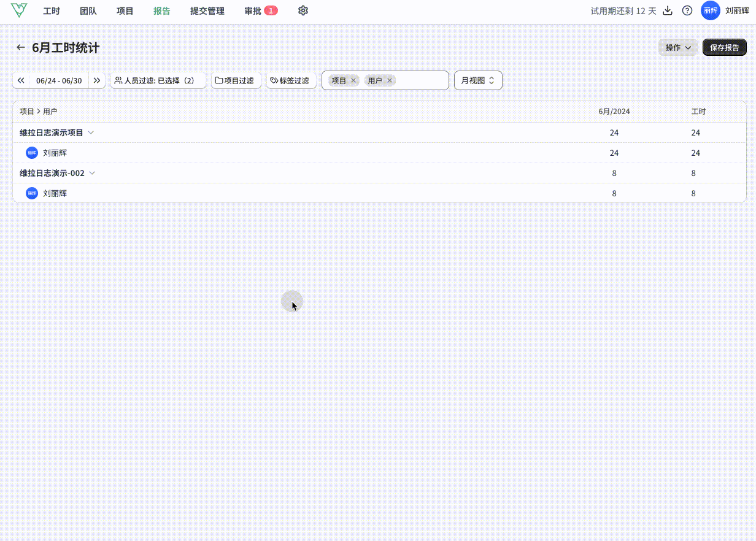Click the 丽辉 user avatar in header
The image size is (756, 541).
pyautogui.click(x=711, y=10)
